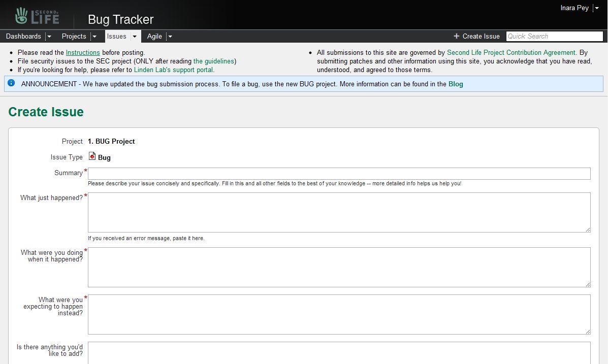608x364 pixels.
Task: Open the Inara Pey user menu
Action: [x=579, y=8]
